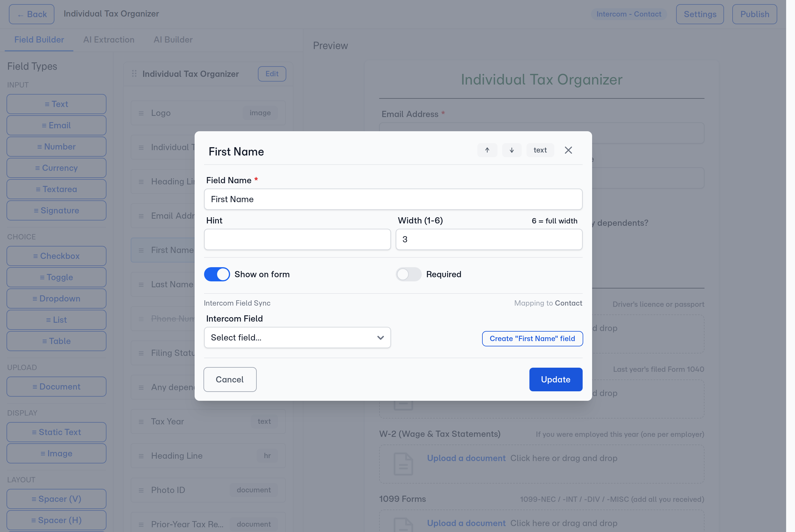The width and height of the screenshot is (795, 532).
Task: Select the Last Name field row
Action: [x=163, y=284]
